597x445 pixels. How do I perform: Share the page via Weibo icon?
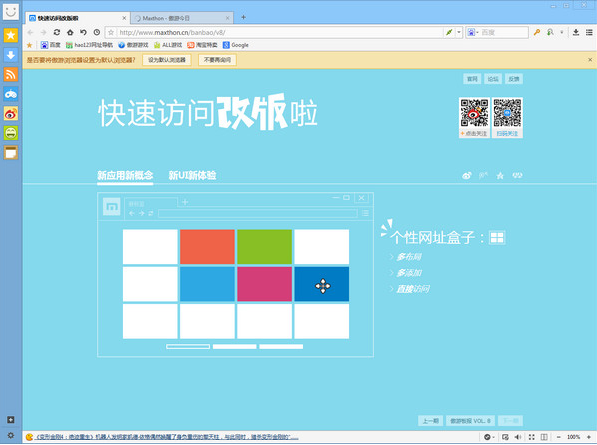[x=467, y=175]
